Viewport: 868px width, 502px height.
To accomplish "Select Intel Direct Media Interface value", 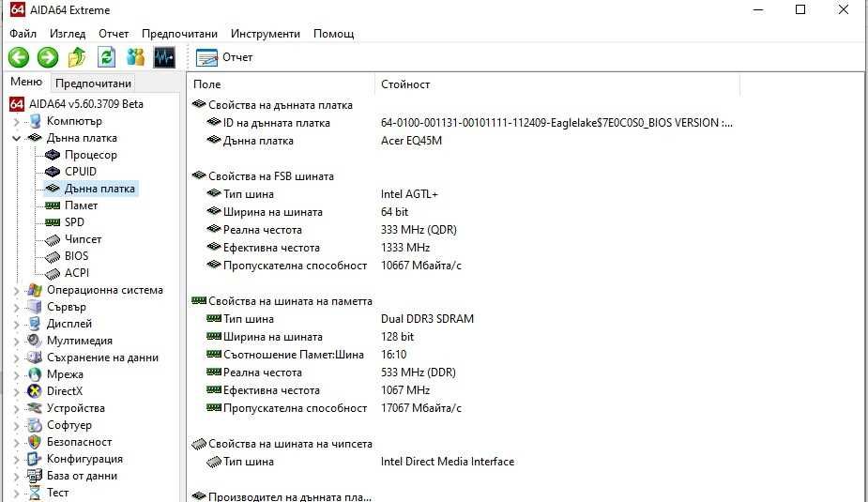I will [x=448, y=462].
